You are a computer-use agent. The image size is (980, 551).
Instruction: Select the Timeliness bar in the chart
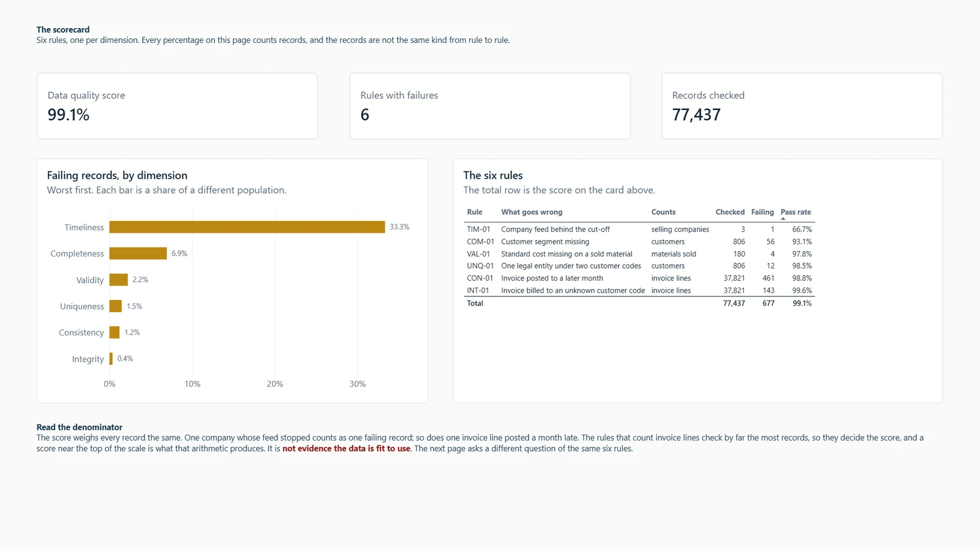[247, 227]
